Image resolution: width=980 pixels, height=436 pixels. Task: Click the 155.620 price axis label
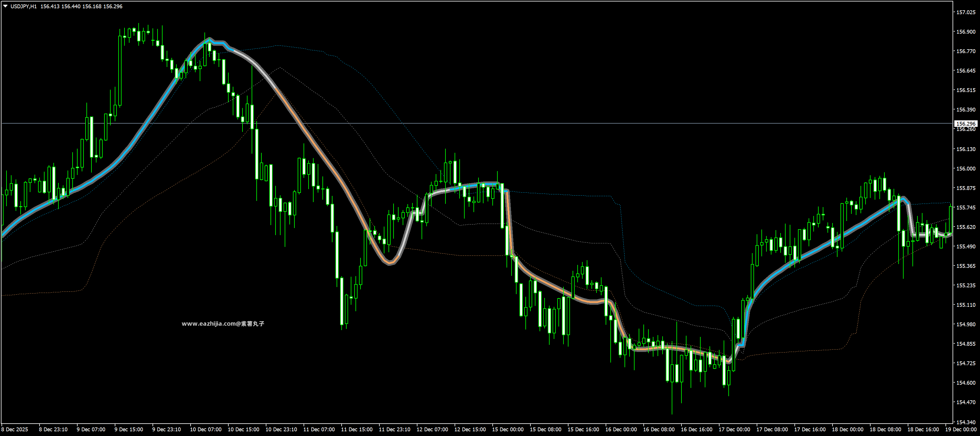pos(966,227)
